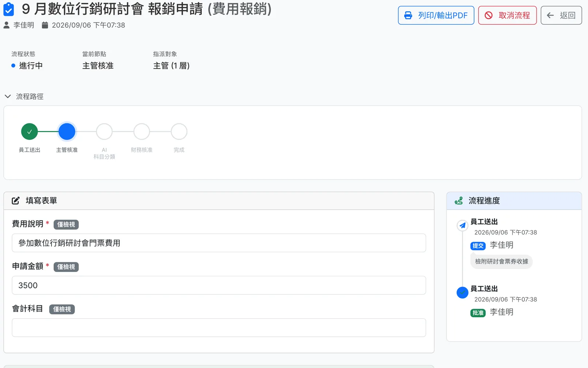588x368 pixels.
Task: Click the green 批准 tag
Action: tap(478, 313)
